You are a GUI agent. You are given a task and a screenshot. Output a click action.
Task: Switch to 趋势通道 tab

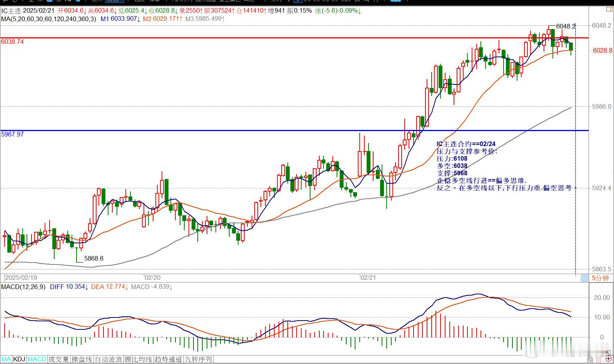pyautogui.click(x=168, y=359)
